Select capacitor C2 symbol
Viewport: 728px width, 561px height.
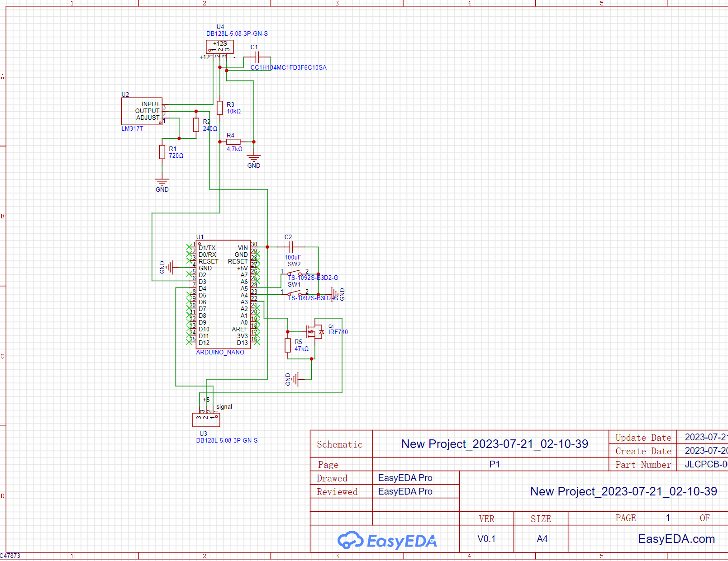(291, 247)
